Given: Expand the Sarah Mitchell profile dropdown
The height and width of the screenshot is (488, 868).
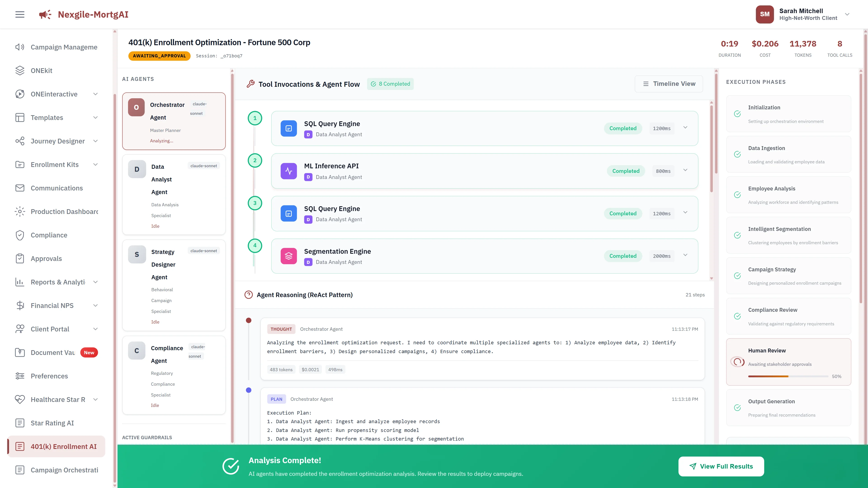Looking at the screenshot, I should point(847,14).
